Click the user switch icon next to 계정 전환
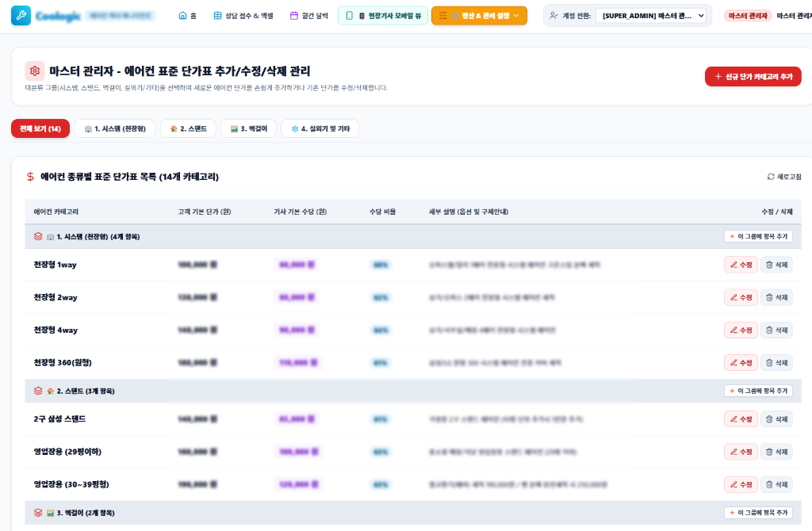The image size is (812, 531). point(553,16)
